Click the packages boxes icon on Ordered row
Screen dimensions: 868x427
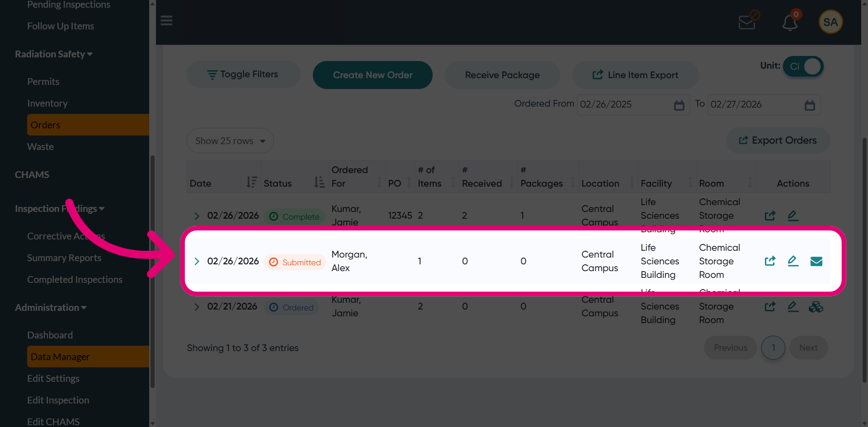(816, 307)
